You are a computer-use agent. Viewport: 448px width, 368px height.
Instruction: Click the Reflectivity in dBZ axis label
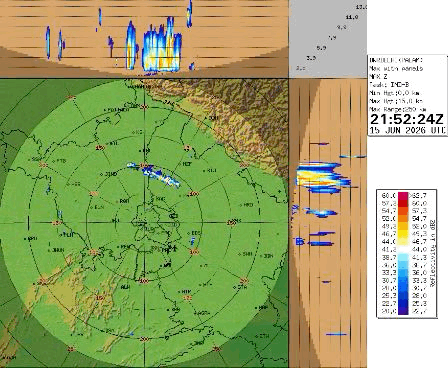point(433,253)
